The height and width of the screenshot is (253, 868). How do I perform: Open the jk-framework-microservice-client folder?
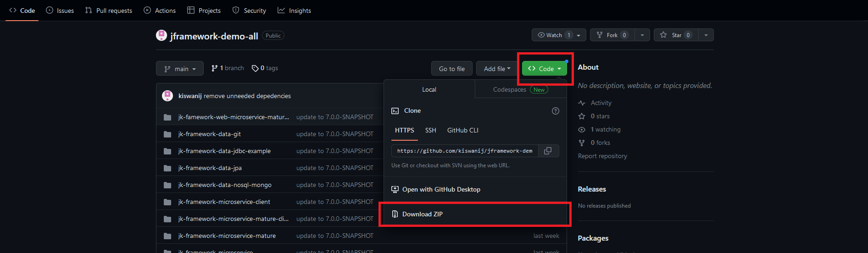(x=224, y=202)
